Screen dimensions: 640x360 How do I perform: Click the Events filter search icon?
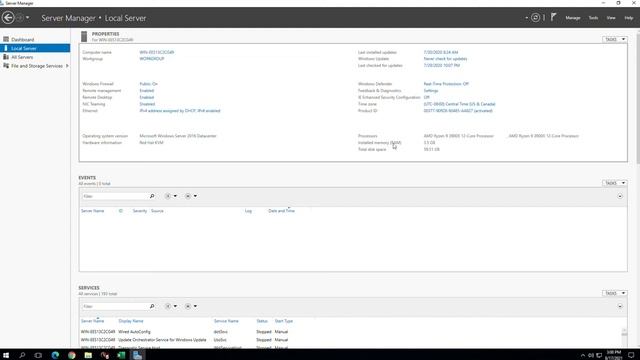152,196
